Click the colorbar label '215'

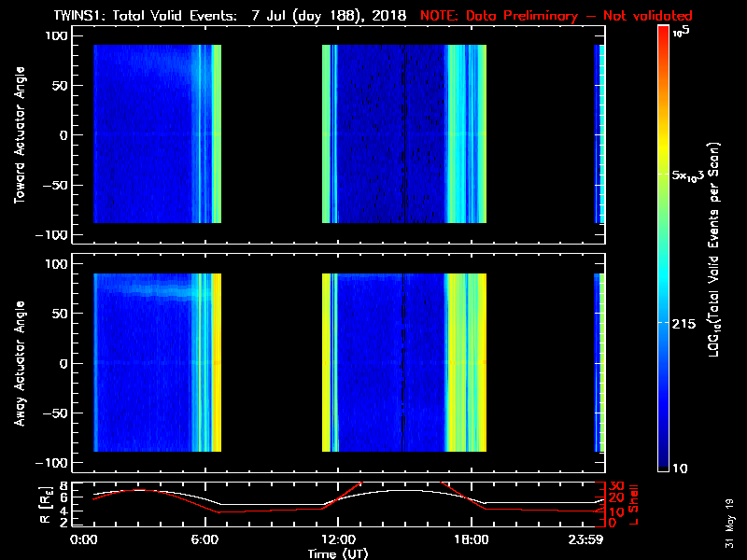point(684,324)
